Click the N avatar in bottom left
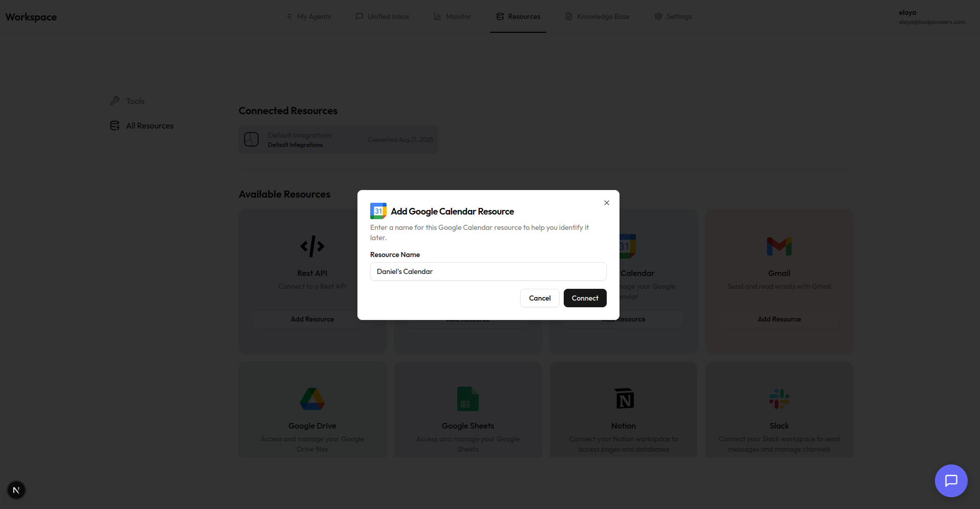 [x=15, y=490]
